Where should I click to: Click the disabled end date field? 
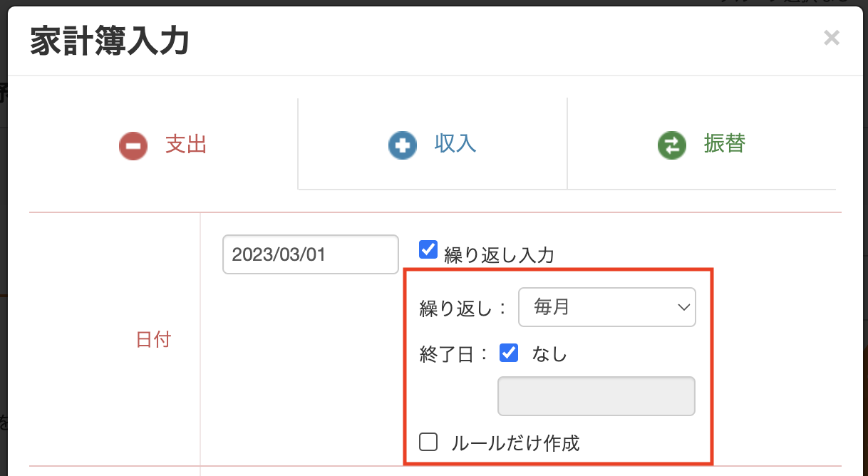(x=596, y=396)
